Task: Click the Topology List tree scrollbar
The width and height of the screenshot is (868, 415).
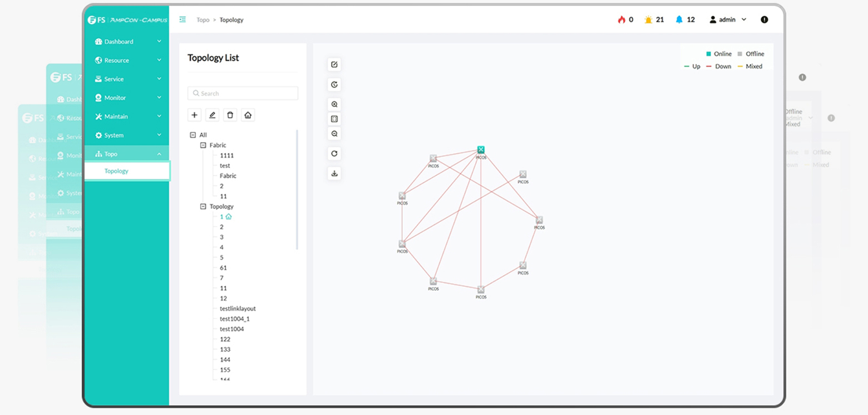Action: click(x=297, y=189)
